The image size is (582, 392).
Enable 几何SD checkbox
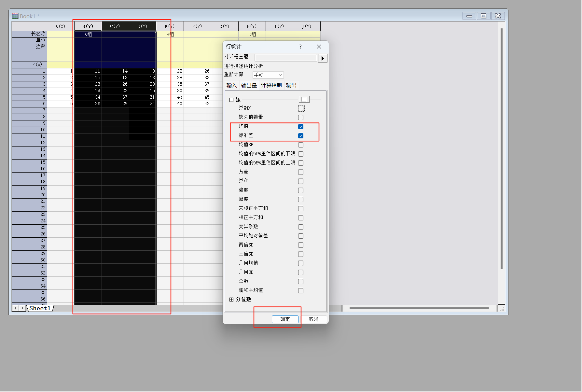click(x=301, y=273)
